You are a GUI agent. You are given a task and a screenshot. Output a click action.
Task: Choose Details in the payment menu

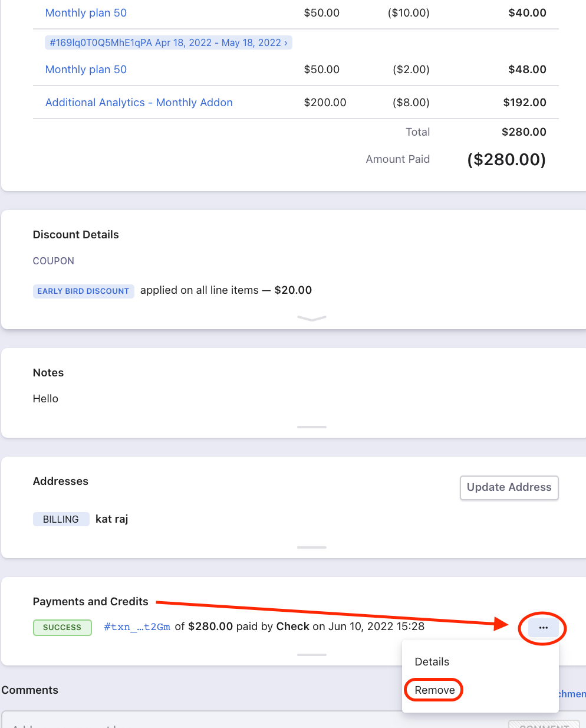pos(432,661)
